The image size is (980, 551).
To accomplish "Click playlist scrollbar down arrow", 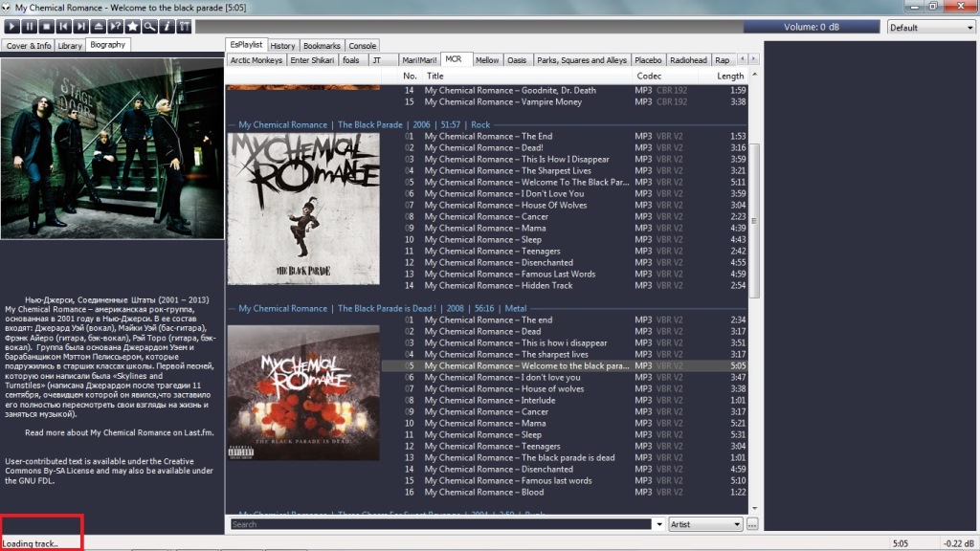I will click(x=754, y=509).
